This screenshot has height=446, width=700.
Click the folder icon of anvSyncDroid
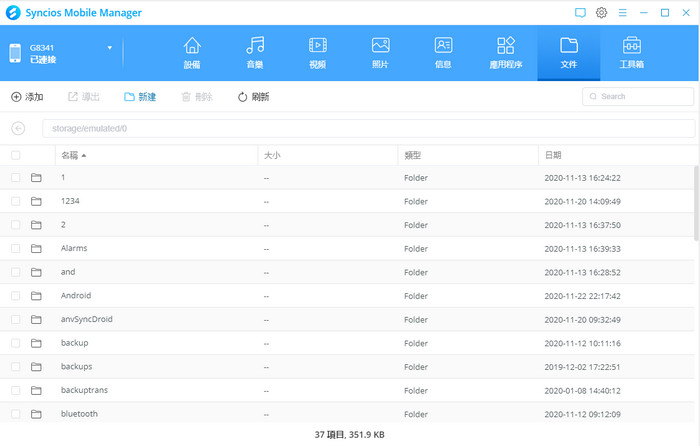tap(36, 320)
